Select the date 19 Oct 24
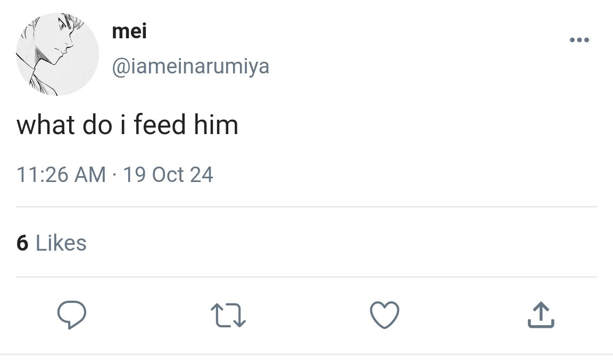 [x=168, y=175]
